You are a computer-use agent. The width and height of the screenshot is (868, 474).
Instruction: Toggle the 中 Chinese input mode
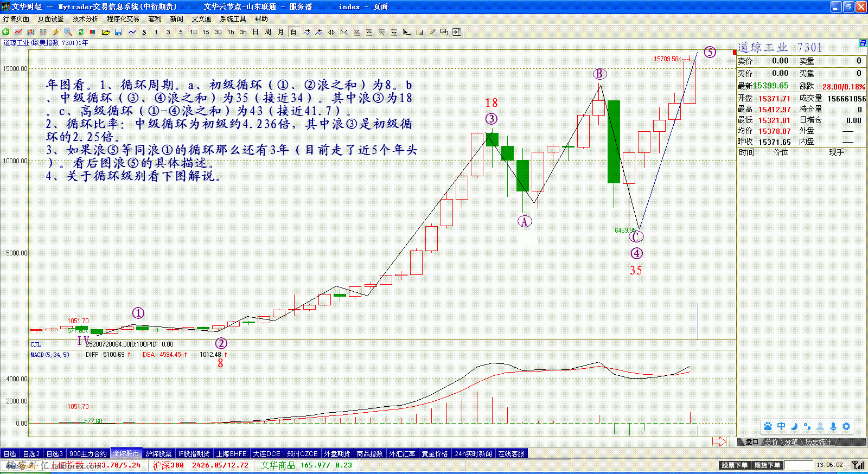coord(781,426)
